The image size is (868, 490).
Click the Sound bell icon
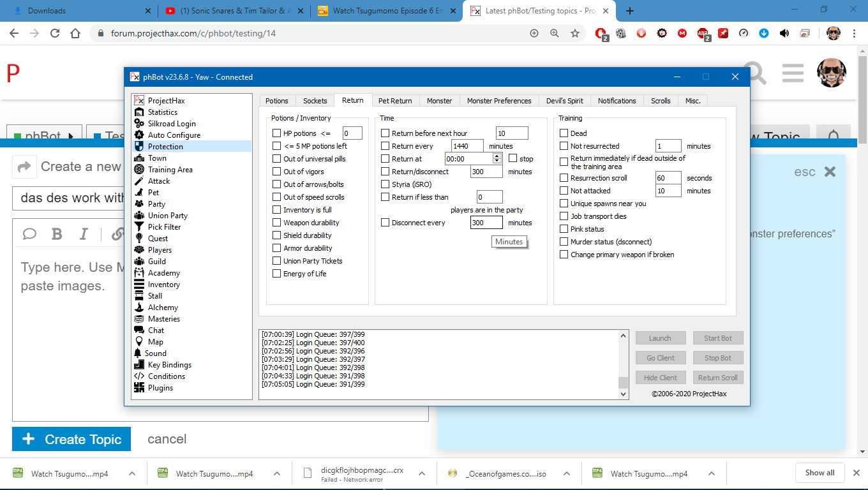tap(138, 353)
